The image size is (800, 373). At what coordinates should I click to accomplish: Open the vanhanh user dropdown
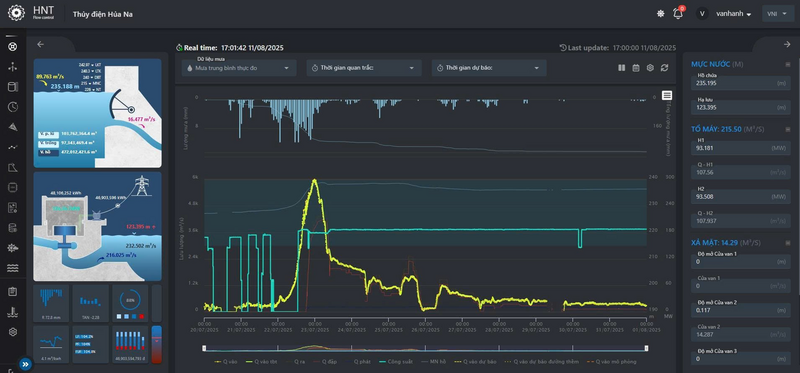734,14
